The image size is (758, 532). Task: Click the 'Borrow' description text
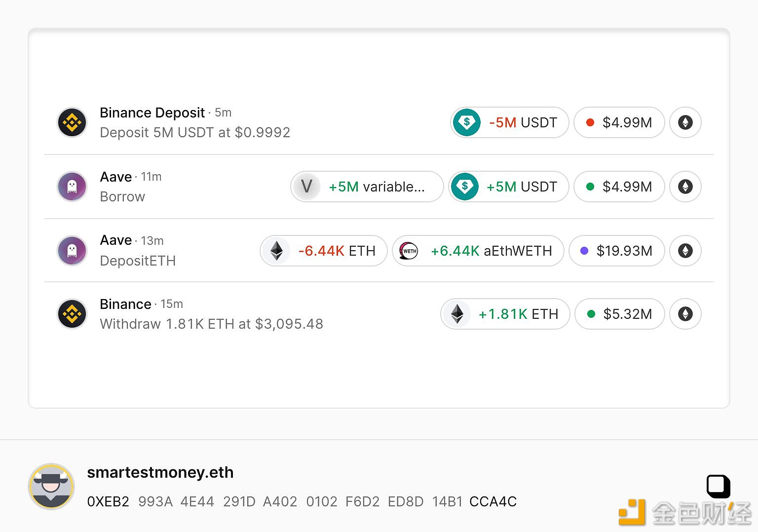pos(122,197)
